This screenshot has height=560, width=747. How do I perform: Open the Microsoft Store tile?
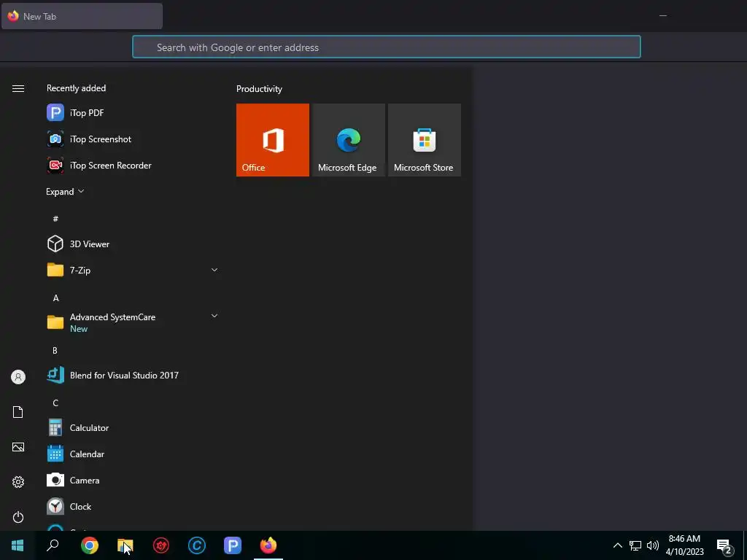[425, 140]
